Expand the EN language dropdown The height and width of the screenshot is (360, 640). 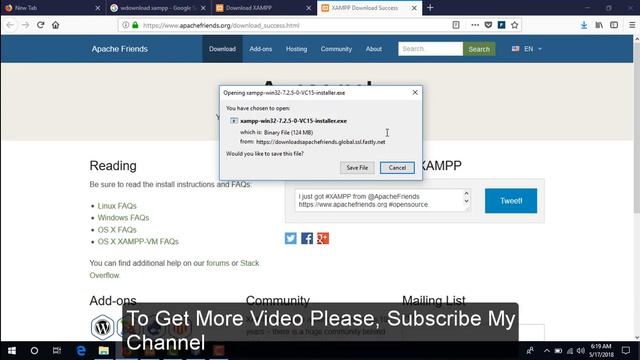527,49
